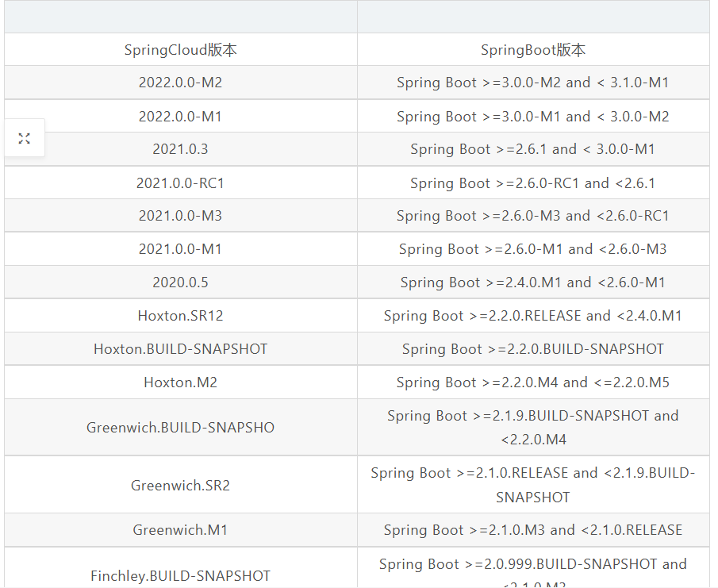Select 'Spring Boot >=3.0.0-M1 and < 3.0.0-M2' cell
Screen dimensions: 718x588
click(533, 117)
